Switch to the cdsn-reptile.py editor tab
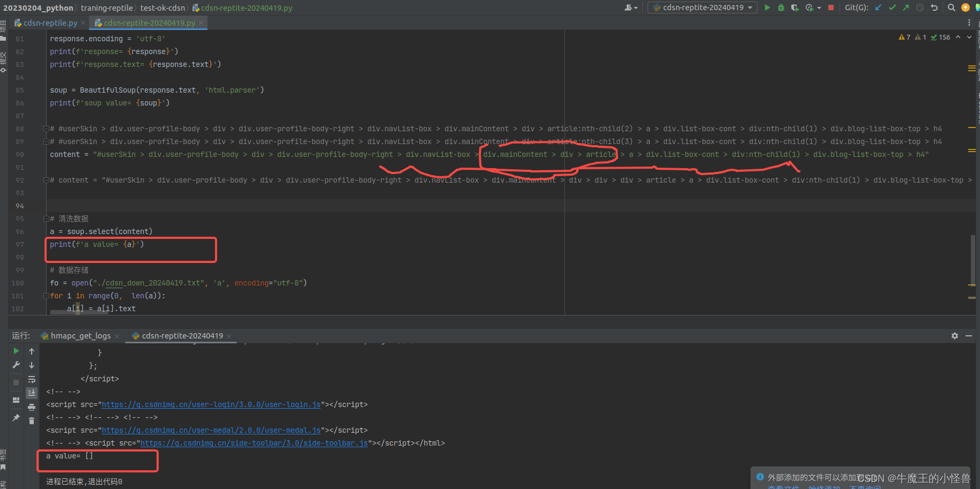The image size is (980, 489). pyautogui.click(x=50, y=22)
